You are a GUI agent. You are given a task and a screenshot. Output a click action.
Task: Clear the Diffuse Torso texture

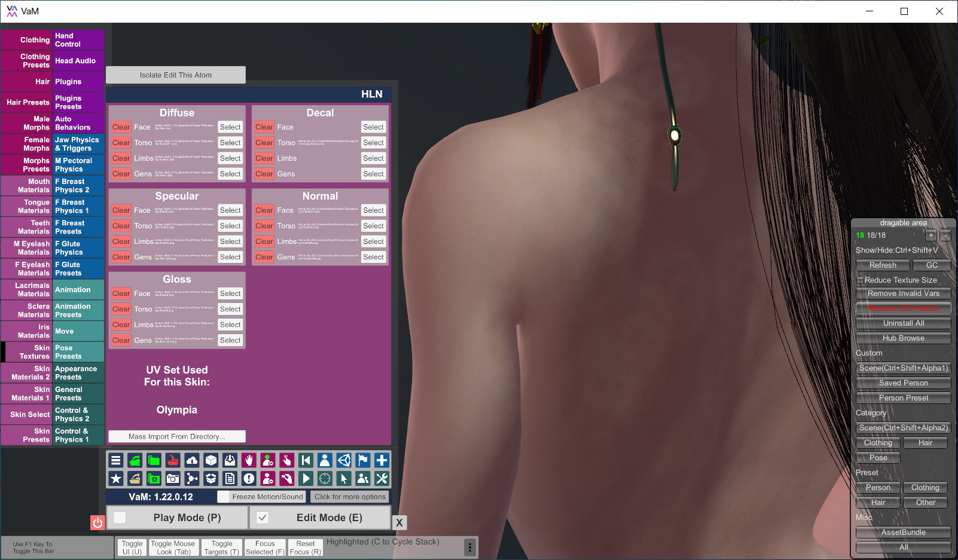121,143
